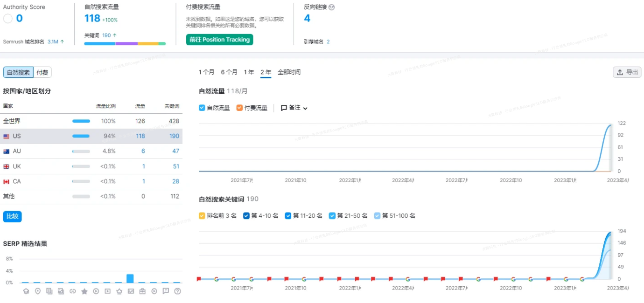Image resolution: width=644 pixels, height=303 pixels.
Task: Click the graduation-cap SERP feature icon
Action: pos(26,290)
